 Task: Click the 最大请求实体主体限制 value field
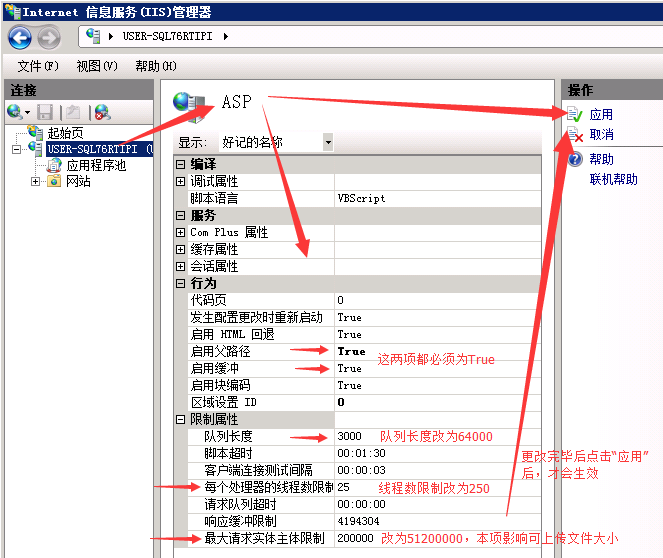[x=355, y=538]
